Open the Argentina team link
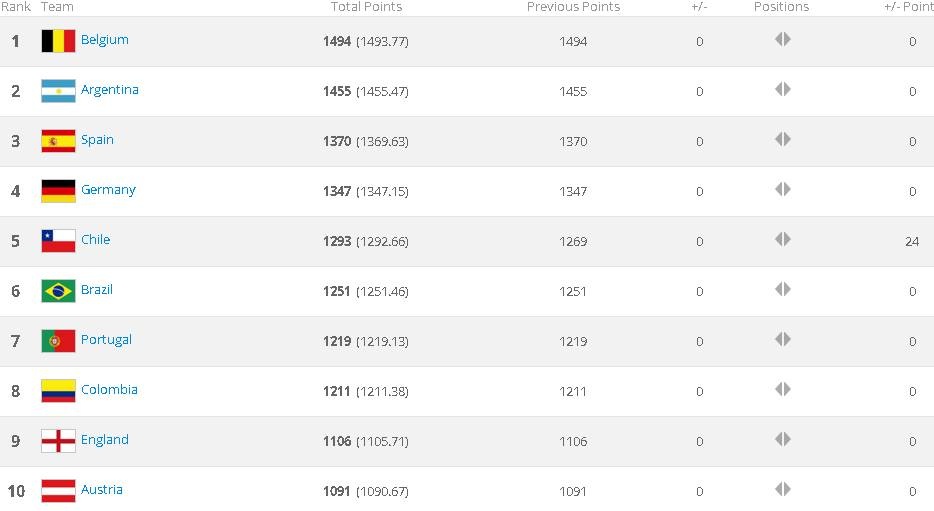Image resolution: width=934 pixels, height=511 pixels. (109, 90)
